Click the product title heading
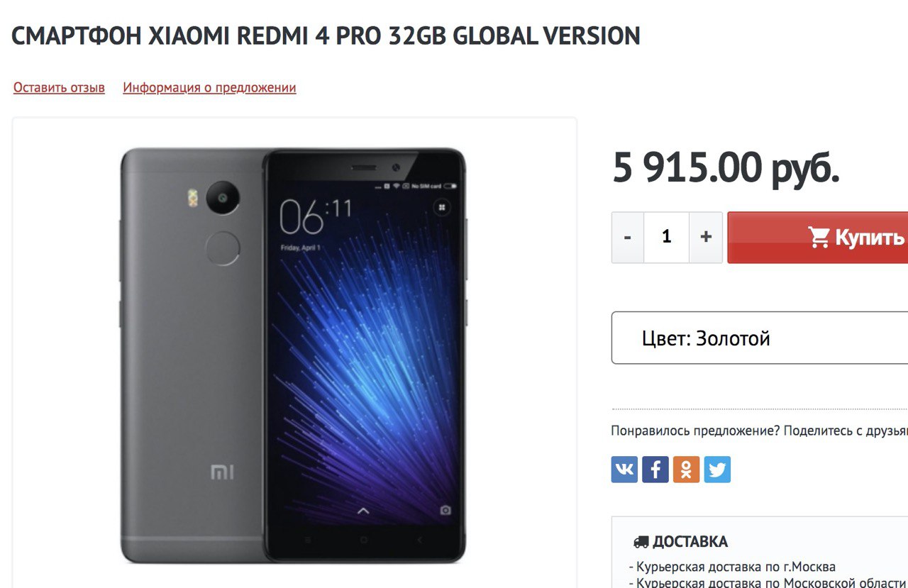This screenshot has height=588, width=908. [x=326, y=35]
